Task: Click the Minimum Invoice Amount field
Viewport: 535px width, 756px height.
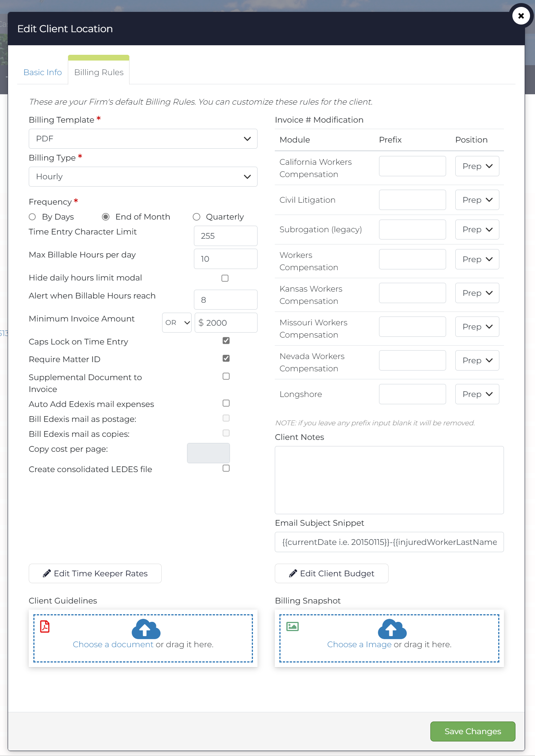Action: [x=226, y=323]
